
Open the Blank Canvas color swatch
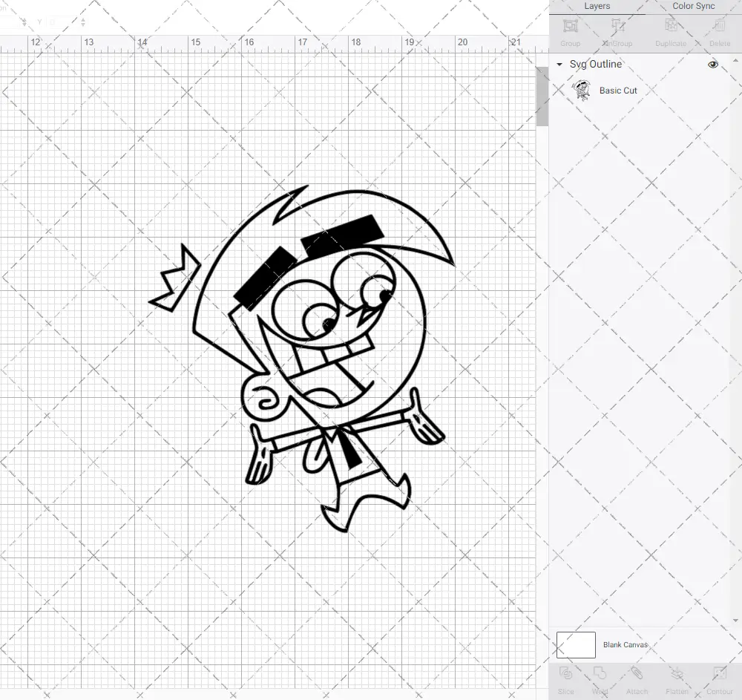click(x=576, y=644)
